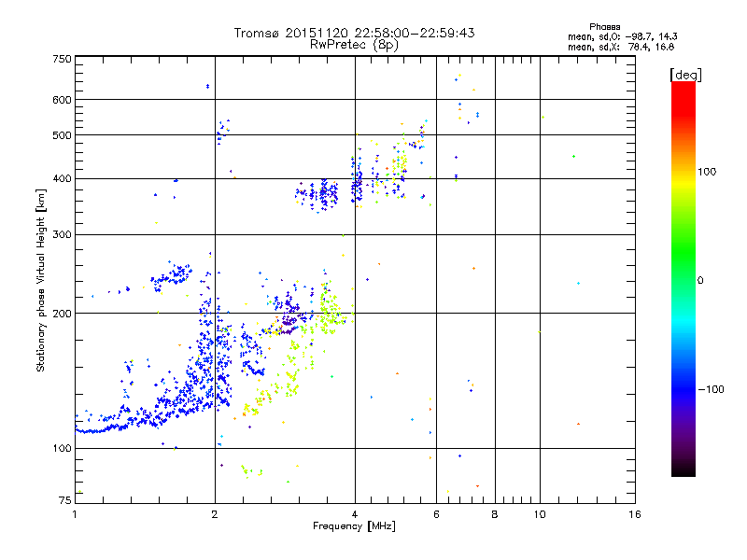The width and height of the screenshot is (747, 560).
Task: Click the 'RwPretec (8p)' subtitle
Action: click(354, 45)
